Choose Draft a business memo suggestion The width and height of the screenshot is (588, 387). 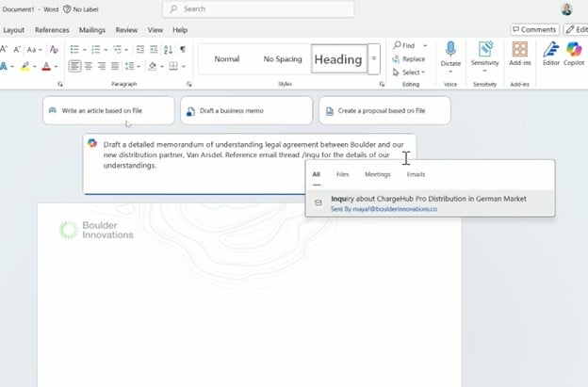click(246, 110)
